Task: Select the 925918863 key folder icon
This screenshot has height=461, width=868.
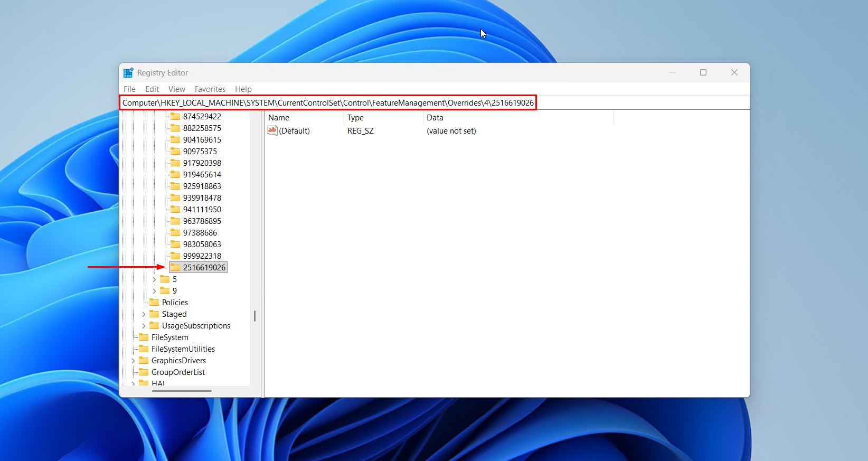Action: [x=175, y=186]
